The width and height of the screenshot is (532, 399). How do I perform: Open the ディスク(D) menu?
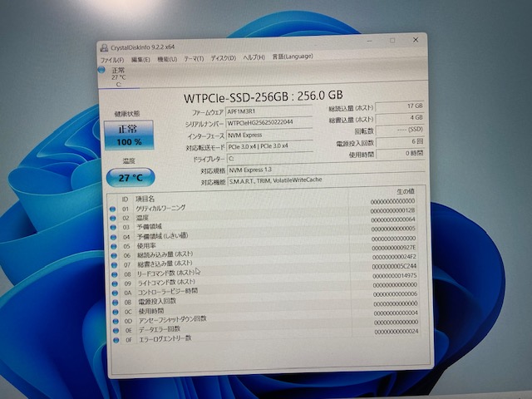point(224,58)
